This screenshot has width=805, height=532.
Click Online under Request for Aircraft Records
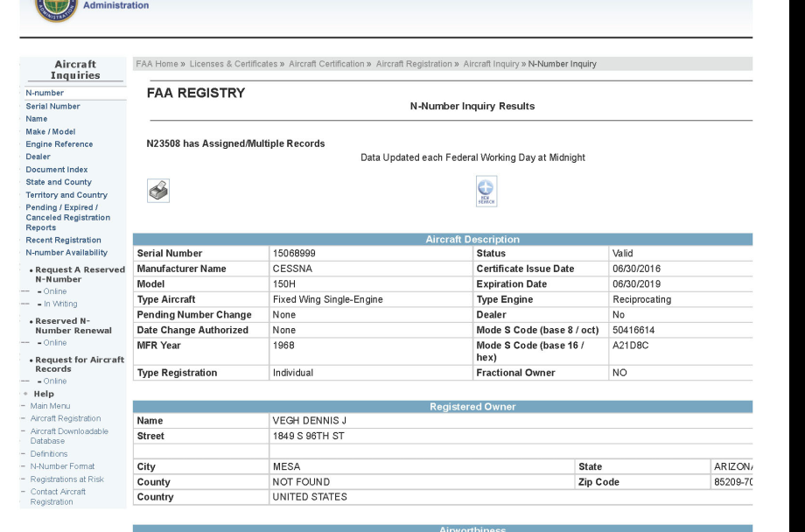(x=55, y=381)
